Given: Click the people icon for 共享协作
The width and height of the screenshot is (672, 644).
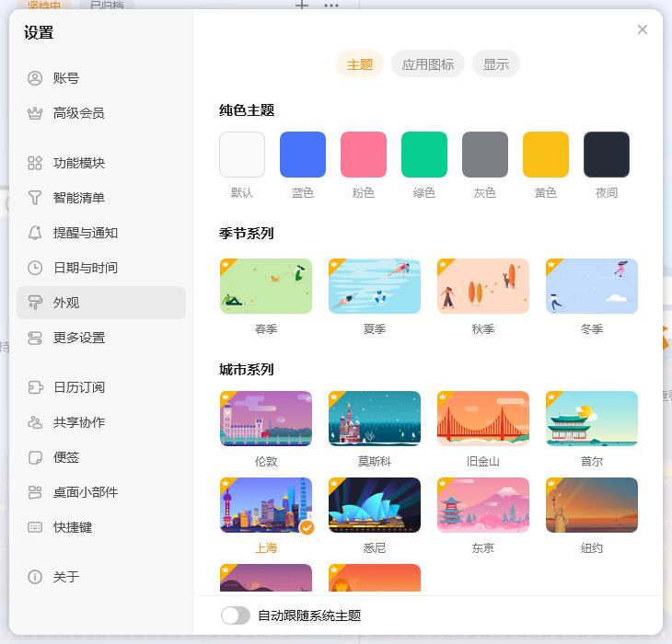Looking at the screenshot, I should click(x=35, y=422).
